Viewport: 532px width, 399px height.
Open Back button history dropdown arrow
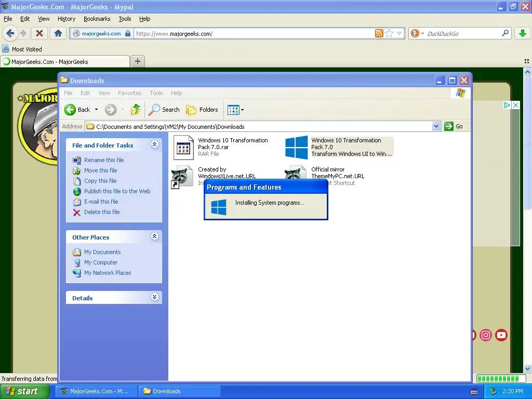click(96, 110)
